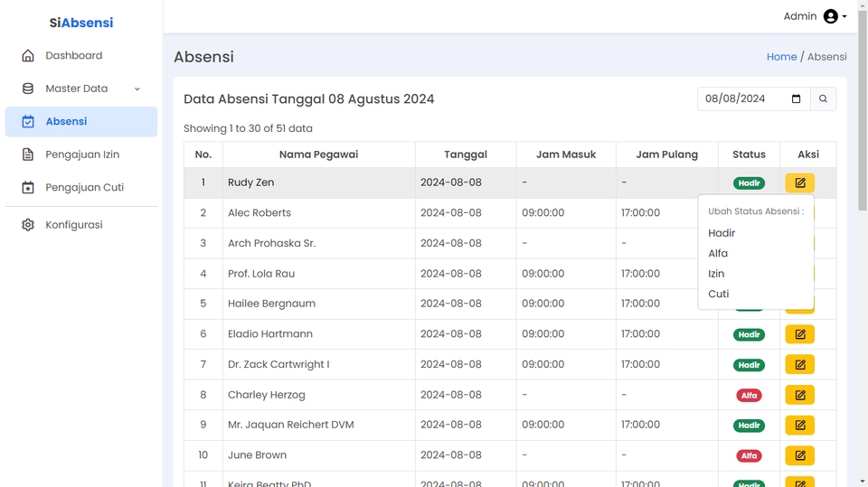Click edit icon for Eladio Hartmann's row
The image size is (868, 487).
(x=799, y=334)
